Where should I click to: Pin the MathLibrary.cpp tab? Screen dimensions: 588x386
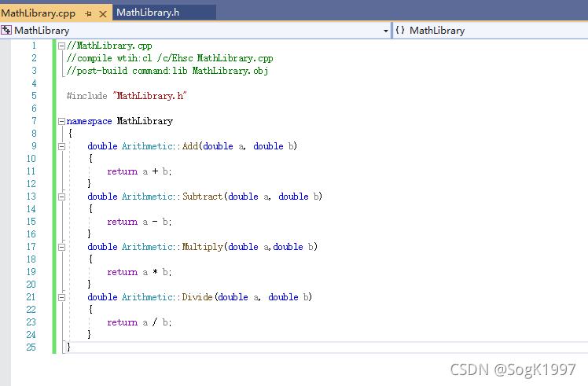pos(88,14)
